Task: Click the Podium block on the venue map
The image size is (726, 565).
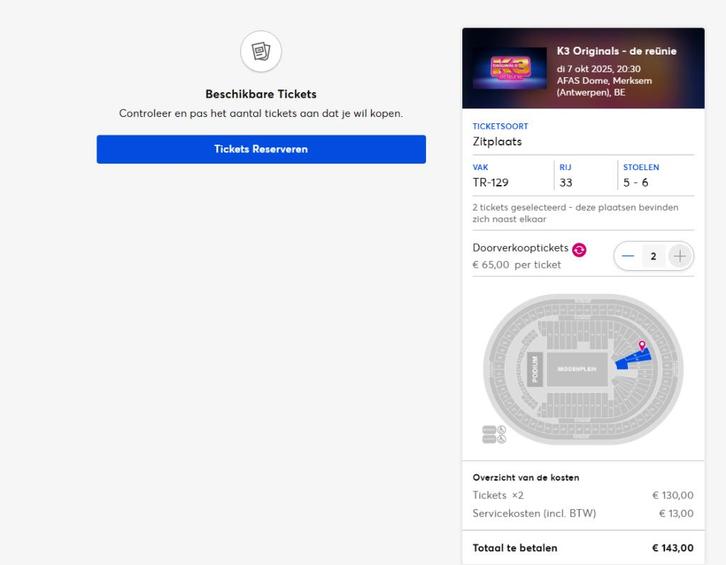Action: pos(535,368)
